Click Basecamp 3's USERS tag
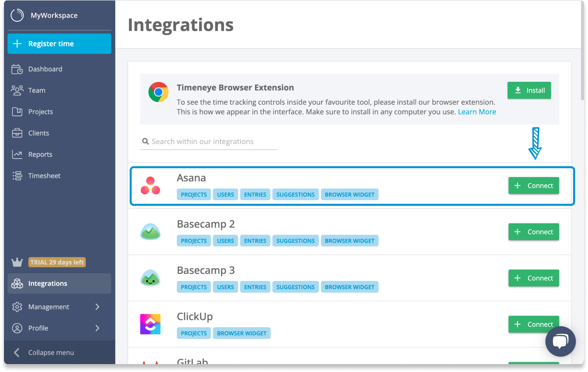This screenshot has width=588, height=372. [225, 287]
